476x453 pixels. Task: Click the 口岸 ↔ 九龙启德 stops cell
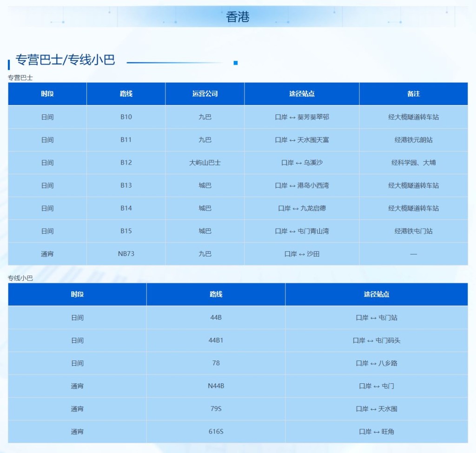pyautogui.click(x=302, y=208)
